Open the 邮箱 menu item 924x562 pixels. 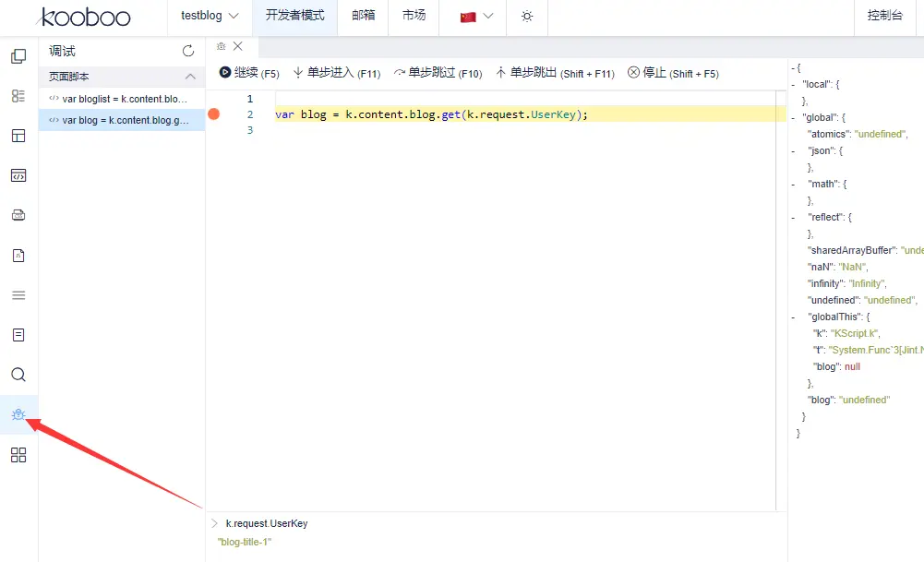pyautogui.click(x=364, y=16)
